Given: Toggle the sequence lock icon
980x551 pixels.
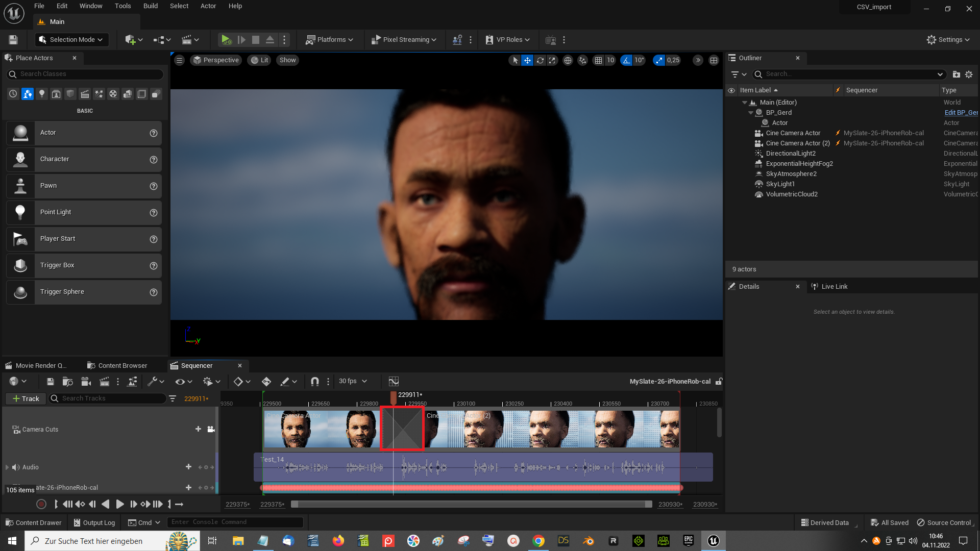Looking at the screenshot, I should (719, 382).
